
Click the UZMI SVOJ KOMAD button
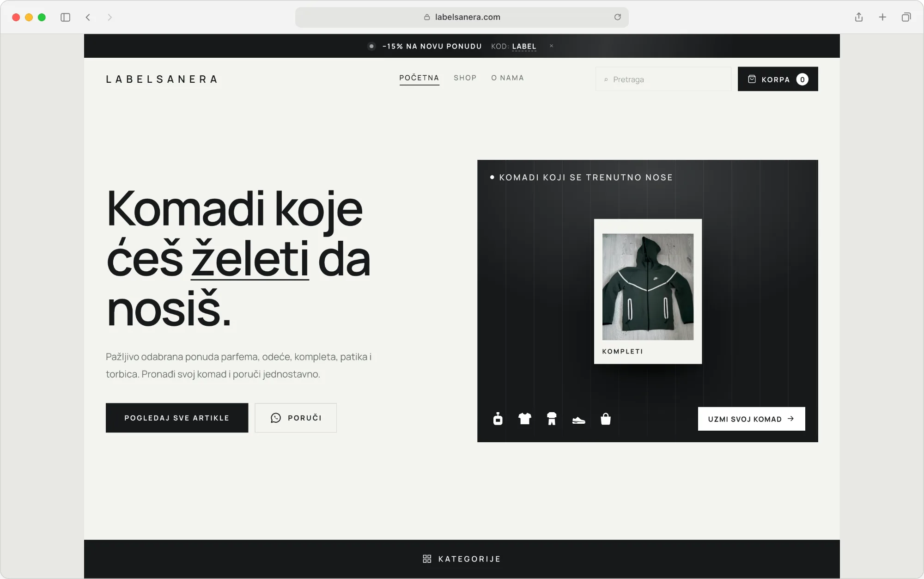[751, 419]
